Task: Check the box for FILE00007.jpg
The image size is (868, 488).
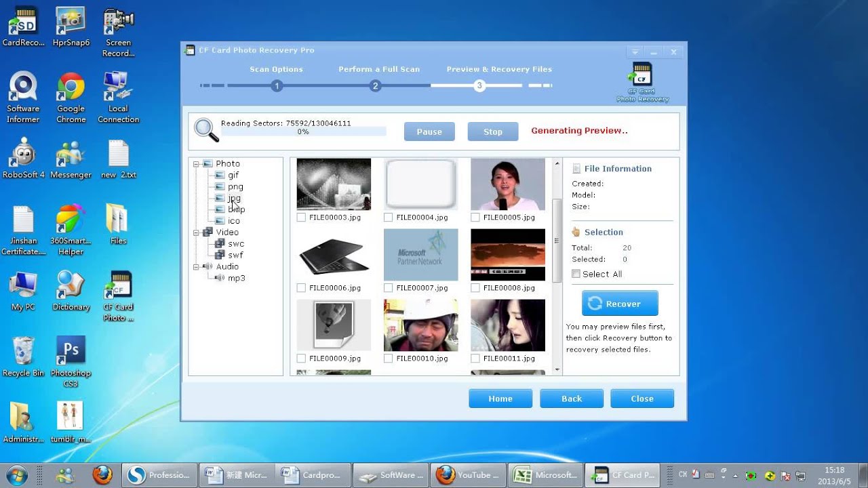Action: [388, 288]
